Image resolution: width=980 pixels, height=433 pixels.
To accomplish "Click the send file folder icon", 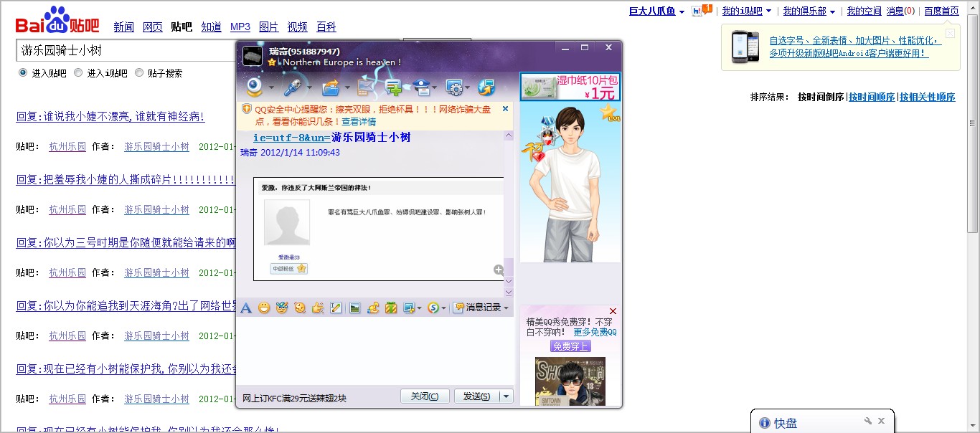I will (x=331, y=87).
